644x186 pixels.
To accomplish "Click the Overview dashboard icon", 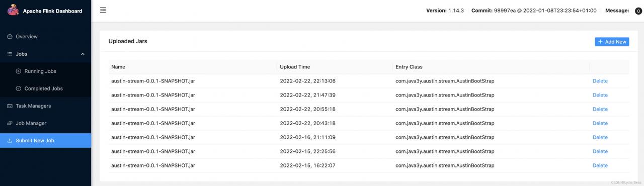I will pyautogui.click(x=10, y=37).
